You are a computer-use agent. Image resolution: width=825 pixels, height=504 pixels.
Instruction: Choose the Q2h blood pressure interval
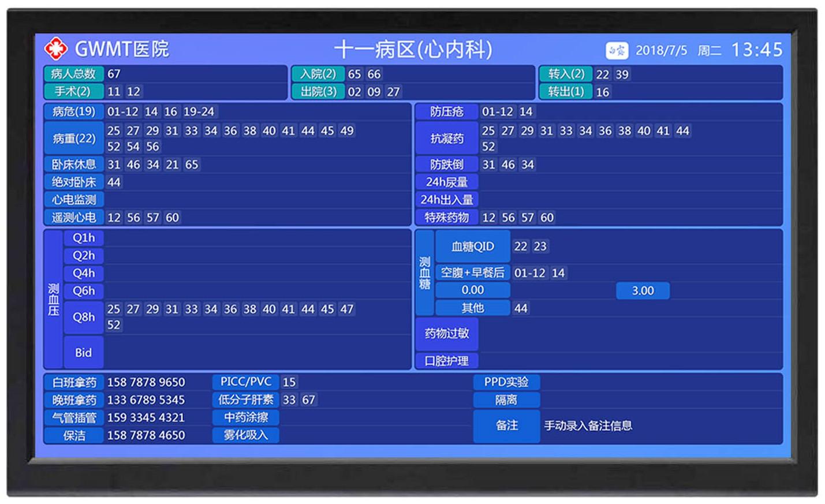(x=84, y=255)
